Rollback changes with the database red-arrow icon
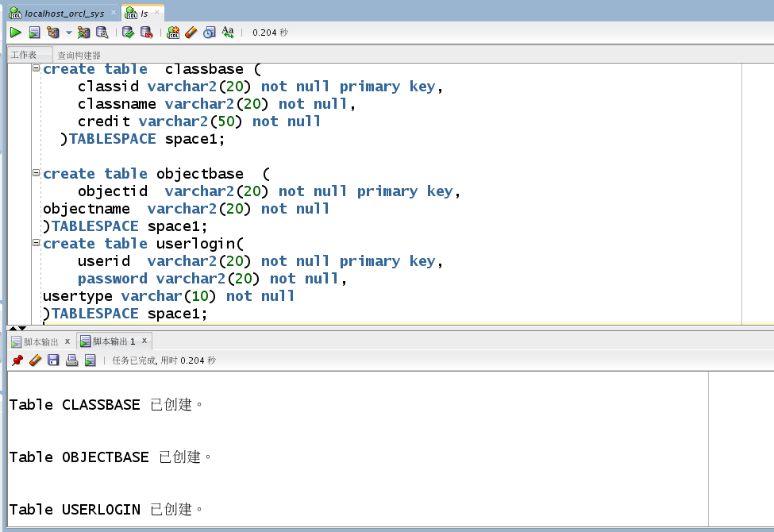Screen dimensions: 774x532 tap(147, 33)
